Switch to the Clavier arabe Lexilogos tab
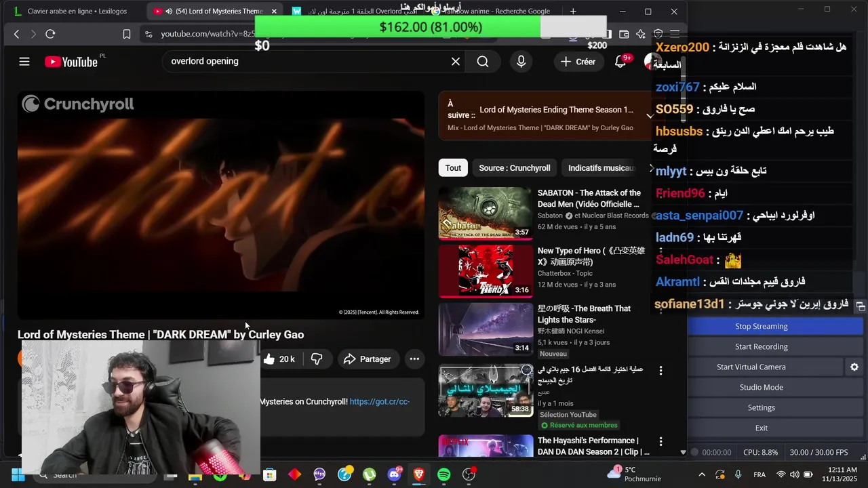This screenshot has width=868, height=488. 71,12
